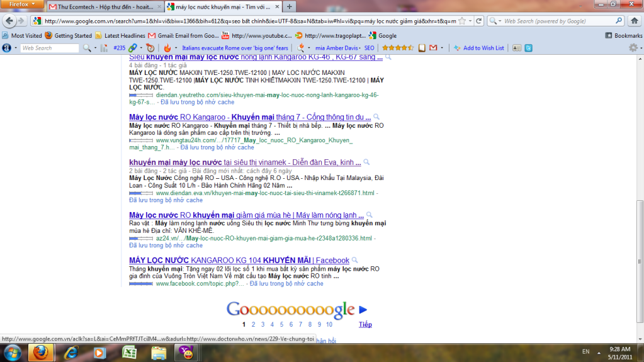
Task: Preview the vinamek result magnifier icon
Action: tap(366, 162)
